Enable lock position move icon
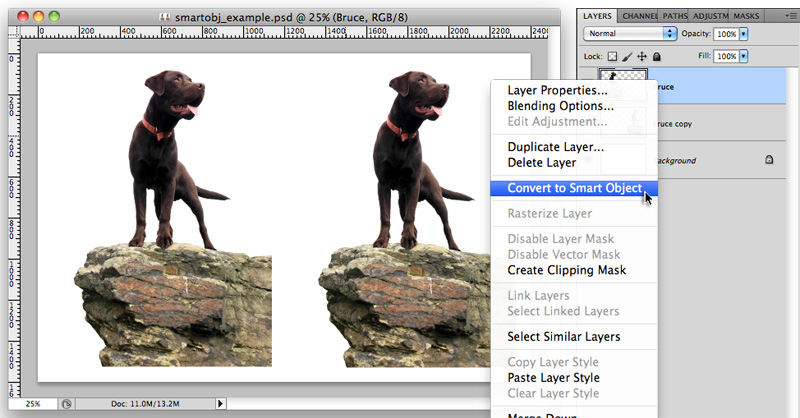Viewport: 800px width, 418px height. click(x=641, y=57)
